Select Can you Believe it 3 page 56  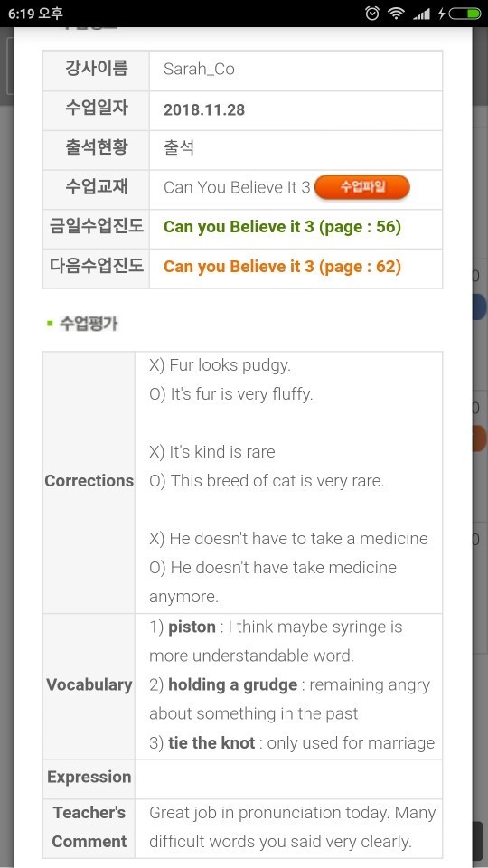pyautogui.click(x=282, y=227)
